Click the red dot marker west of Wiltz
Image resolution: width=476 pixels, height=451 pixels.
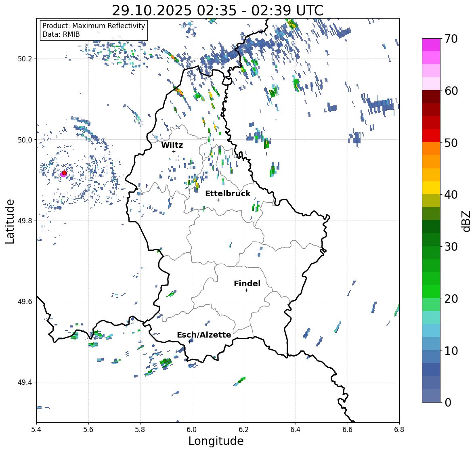(x=64, y=173)
